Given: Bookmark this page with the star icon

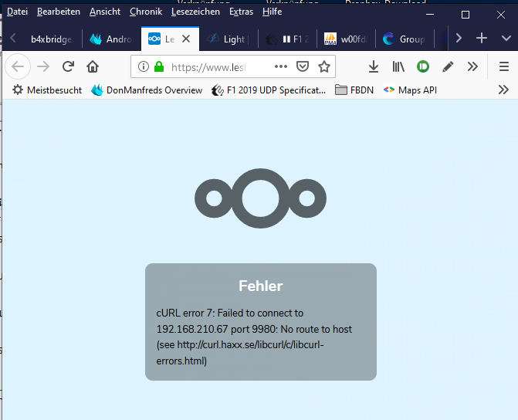Looking at the screenshot, I should click(x=324, y=66).
